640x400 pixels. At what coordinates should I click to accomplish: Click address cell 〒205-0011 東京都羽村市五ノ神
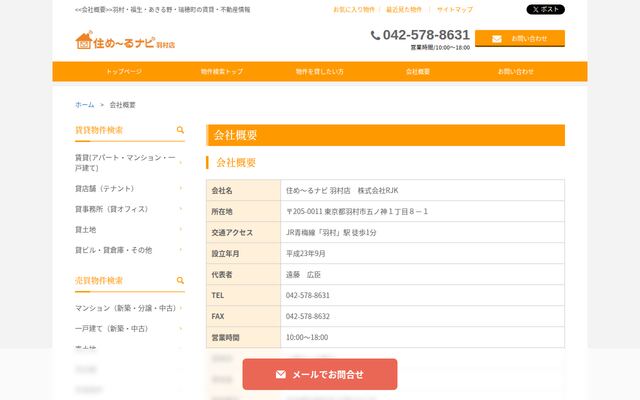(x=422, y=211)
